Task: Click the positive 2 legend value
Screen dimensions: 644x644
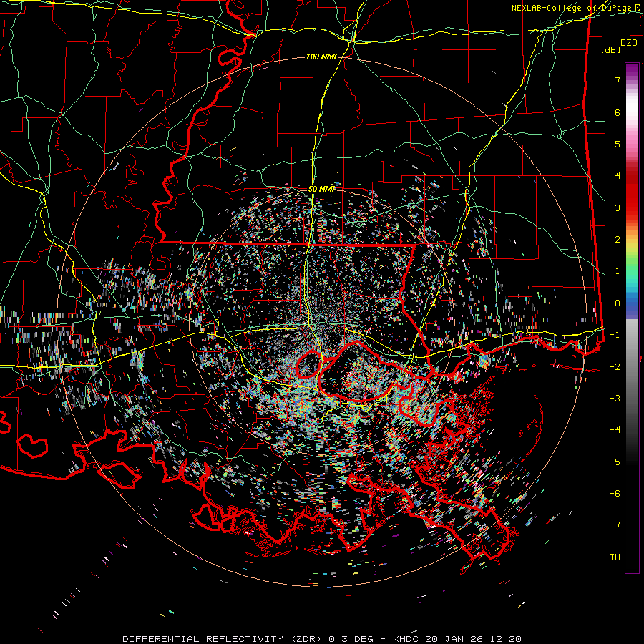Action: 618,240
